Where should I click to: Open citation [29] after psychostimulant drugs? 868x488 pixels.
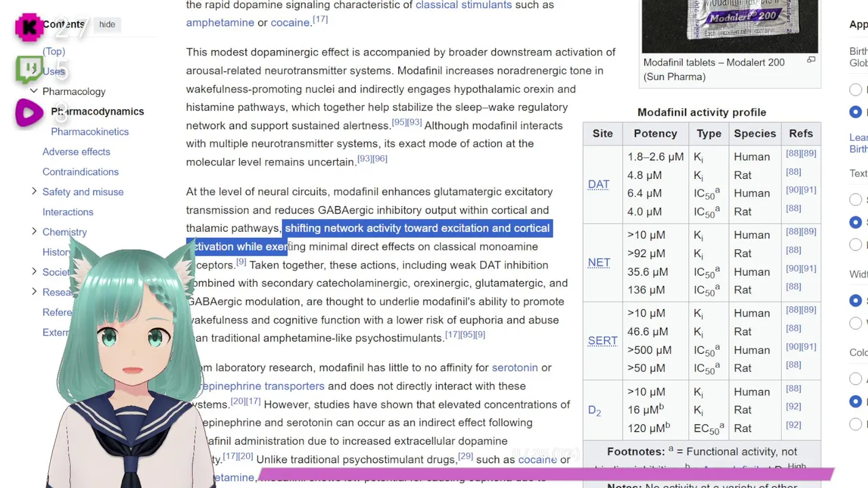(465, 456)
